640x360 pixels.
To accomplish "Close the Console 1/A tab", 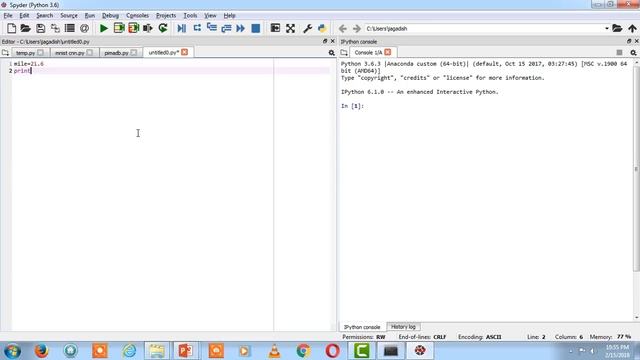I will click(x=387, y=52).
